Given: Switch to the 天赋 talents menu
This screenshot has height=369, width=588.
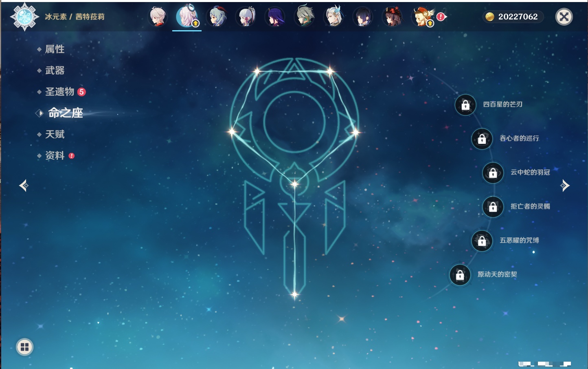Looking at the screenshot, I should click(x=55, y=134).
